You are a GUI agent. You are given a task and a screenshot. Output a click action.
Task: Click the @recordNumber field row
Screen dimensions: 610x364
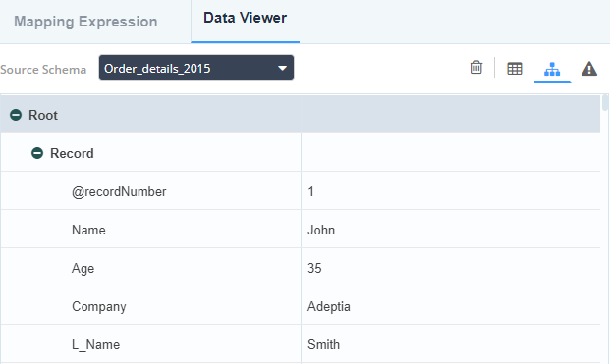point(301,191)
